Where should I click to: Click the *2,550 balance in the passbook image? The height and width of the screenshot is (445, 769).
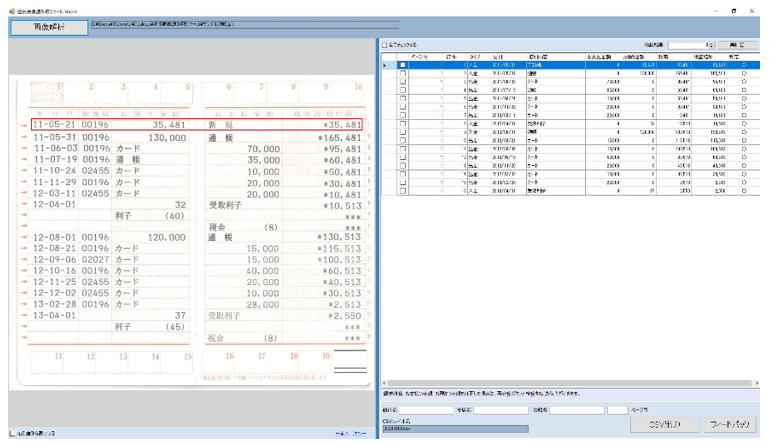tap(344, 315)
